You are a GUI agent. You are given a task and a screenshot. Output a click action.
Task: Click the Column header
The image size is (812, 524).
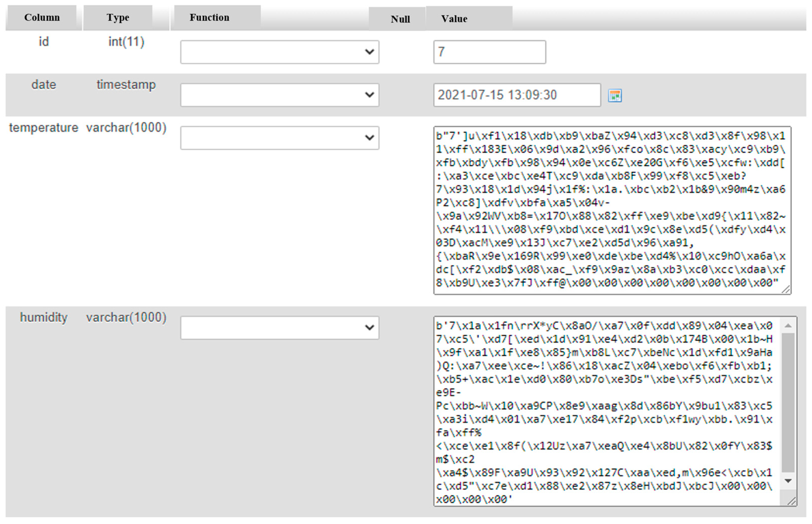[42, 18]
